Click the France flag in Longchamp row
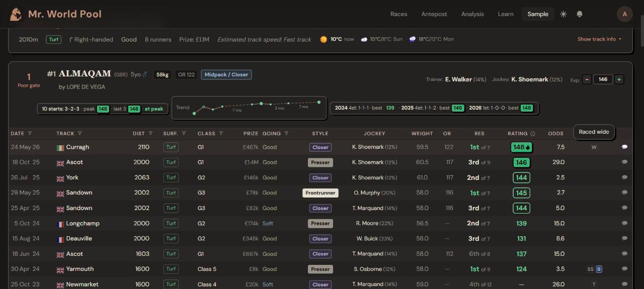This screenshot has width=644, height=289. 60,224
